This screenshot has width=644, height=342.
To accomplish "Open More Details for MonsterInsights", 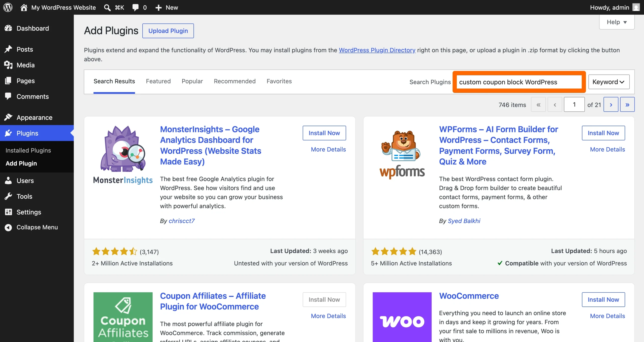I will (x=328, y=149).
